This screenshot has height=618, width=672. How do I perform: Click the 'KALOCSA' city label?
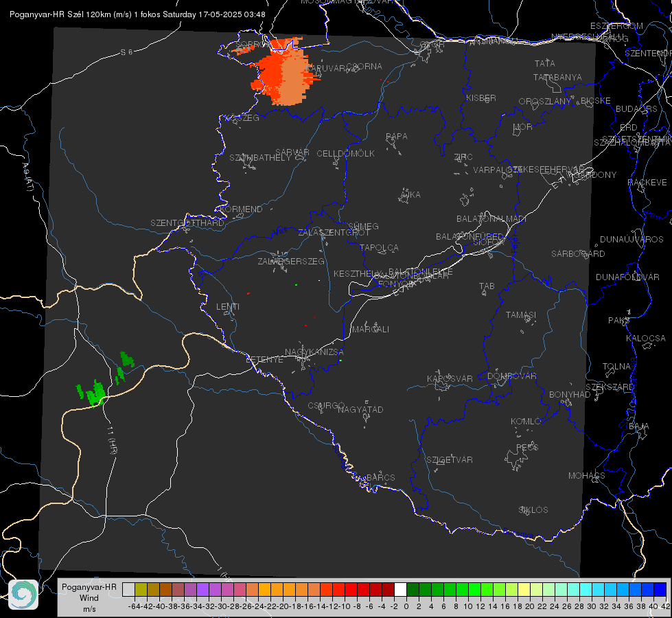(645, 339)
